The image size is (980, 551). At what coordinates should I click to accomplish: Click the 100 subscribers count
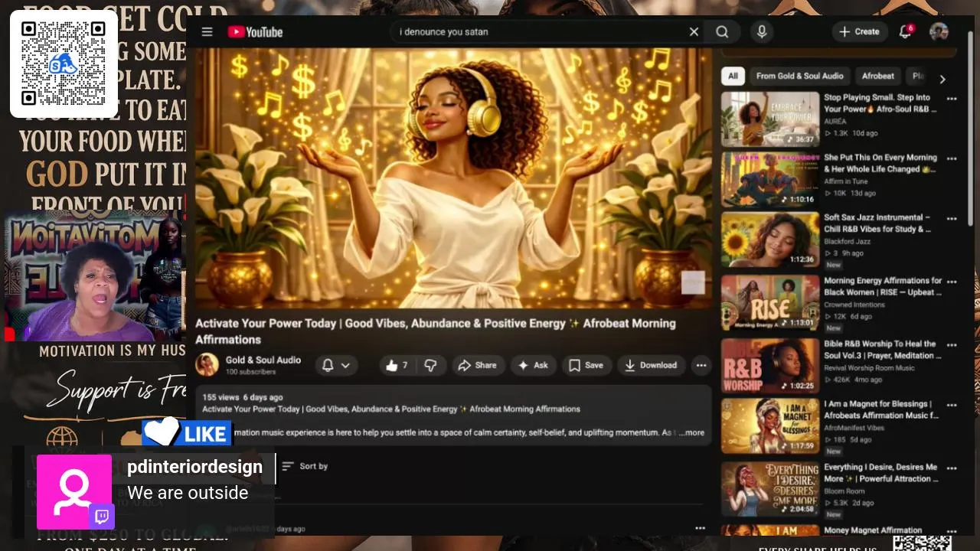[250, 372]
